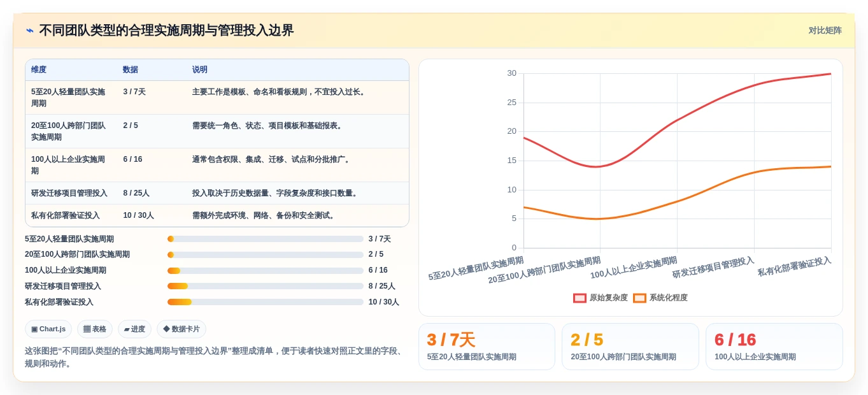Click the 说明 column header

click(200, 69)
